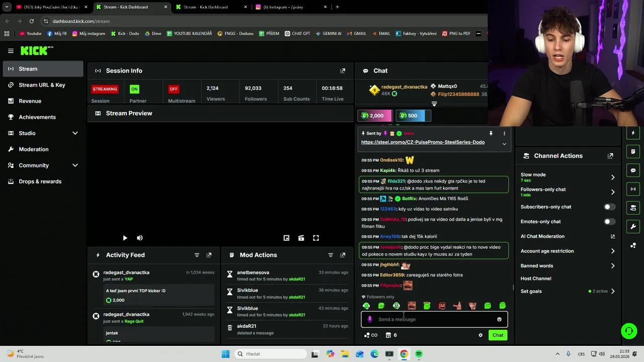
Task: Mute the stream preview volume
Action: [140, 238]
